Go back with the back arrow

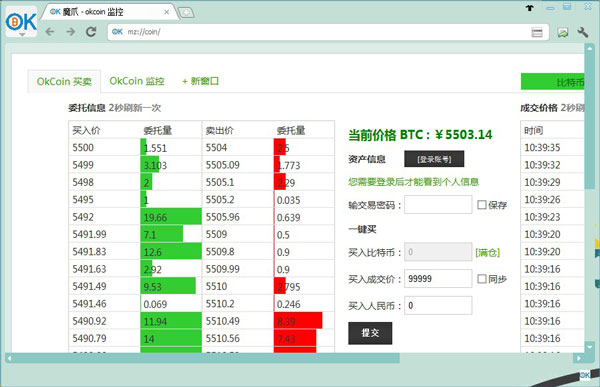[50, 32]
